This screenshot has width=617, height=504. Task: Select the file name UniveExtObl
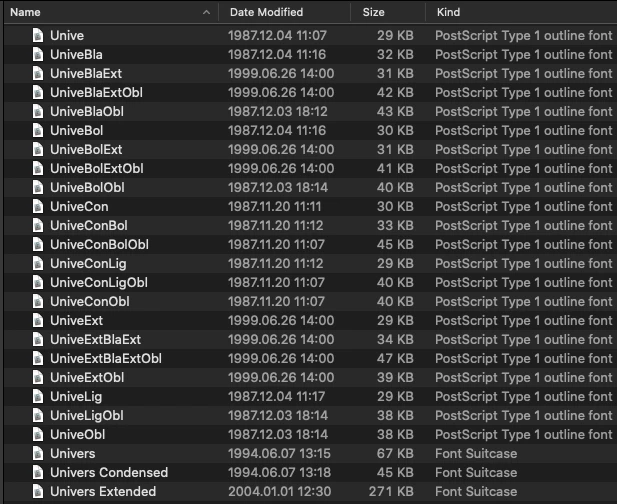[87, 377]
